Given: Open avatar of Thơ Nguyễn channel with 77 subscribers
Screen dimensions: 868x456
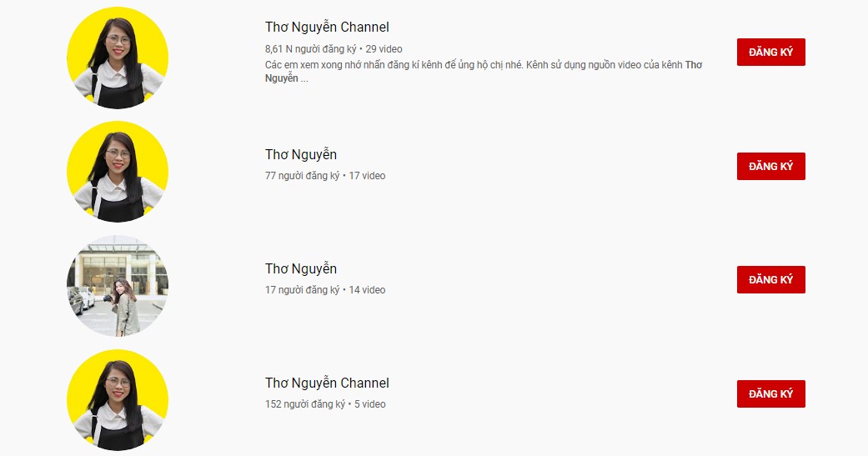Looking at the screenshot, I should click(x=118, y=172).
